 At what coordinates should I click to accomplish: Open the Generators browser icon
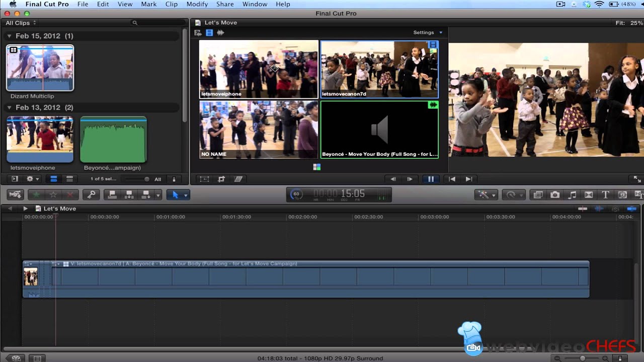(622, 195)
